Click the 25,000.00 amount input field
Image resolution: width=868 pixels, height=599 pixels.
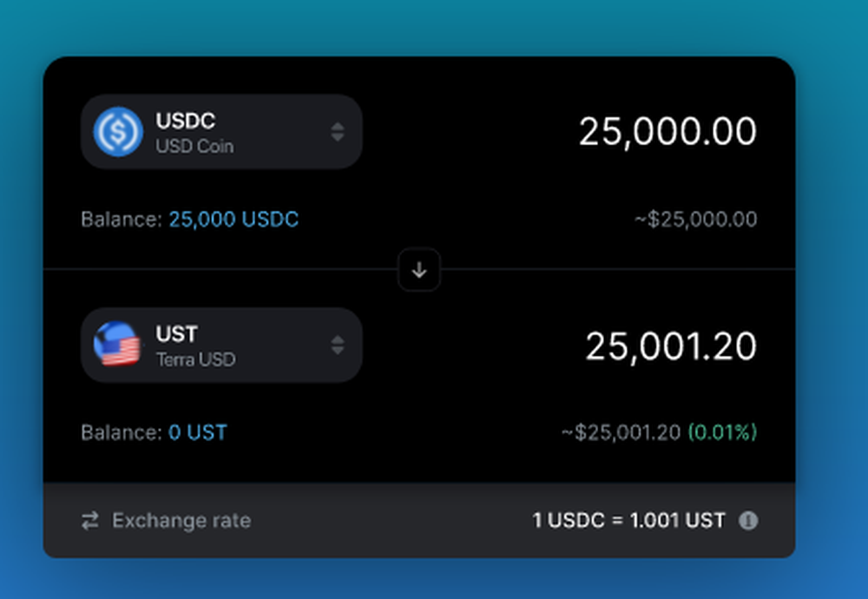[x=667, y=132]
